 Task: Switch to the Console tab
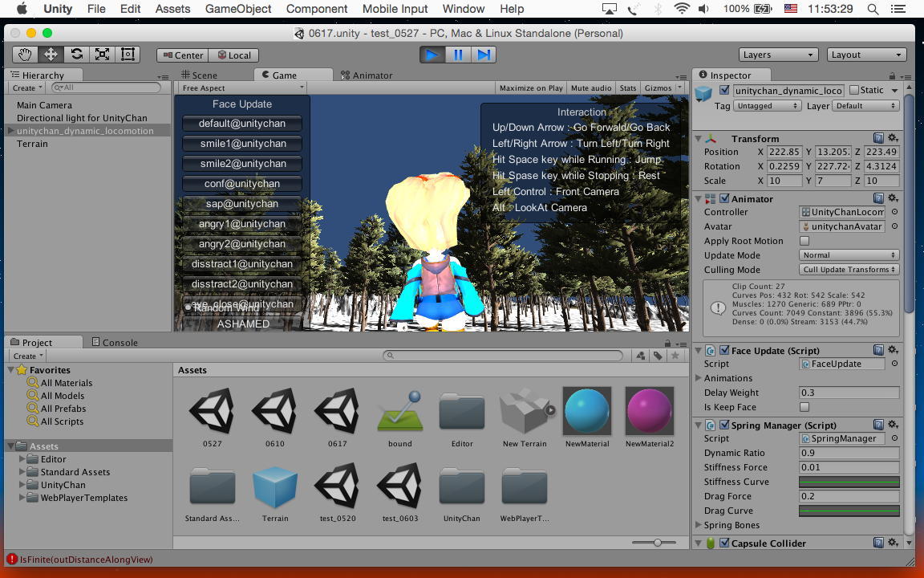(x=115, y=342)
